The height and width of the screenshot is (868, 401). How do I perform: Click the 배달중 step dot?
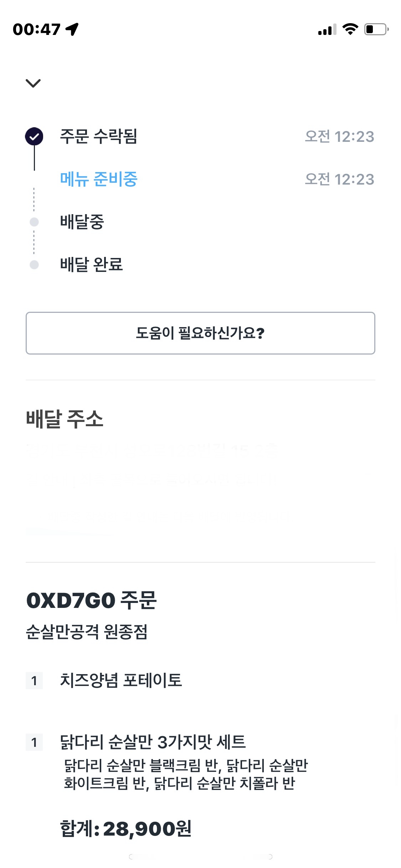[34, 222]
